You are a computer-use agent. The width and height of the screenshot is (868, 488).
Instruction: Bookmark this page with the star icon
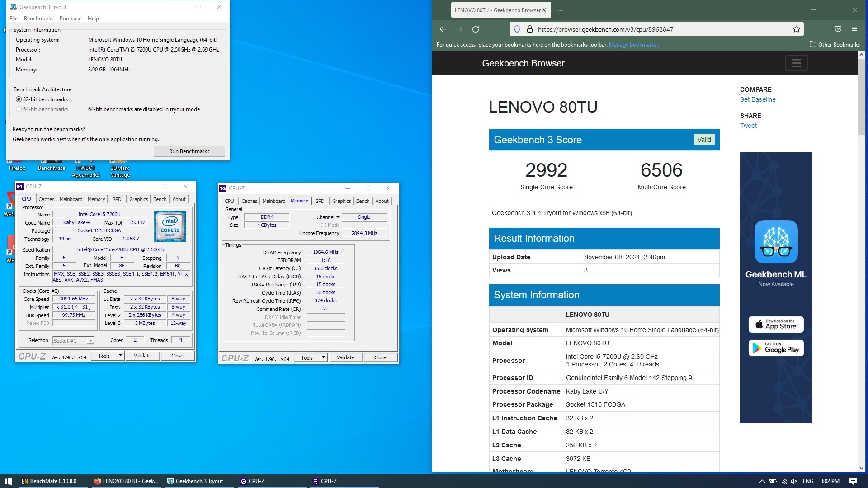(x=797, y=29)
